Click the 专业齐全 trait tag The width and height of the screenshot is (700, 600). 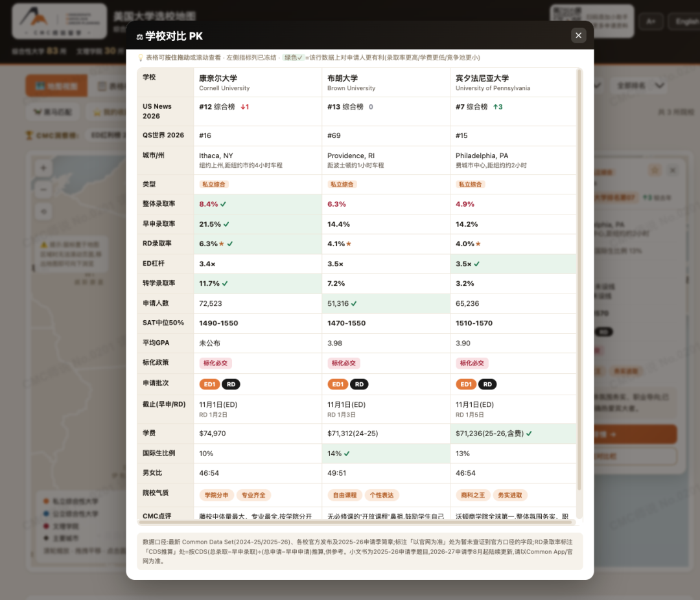click(253, 495)
